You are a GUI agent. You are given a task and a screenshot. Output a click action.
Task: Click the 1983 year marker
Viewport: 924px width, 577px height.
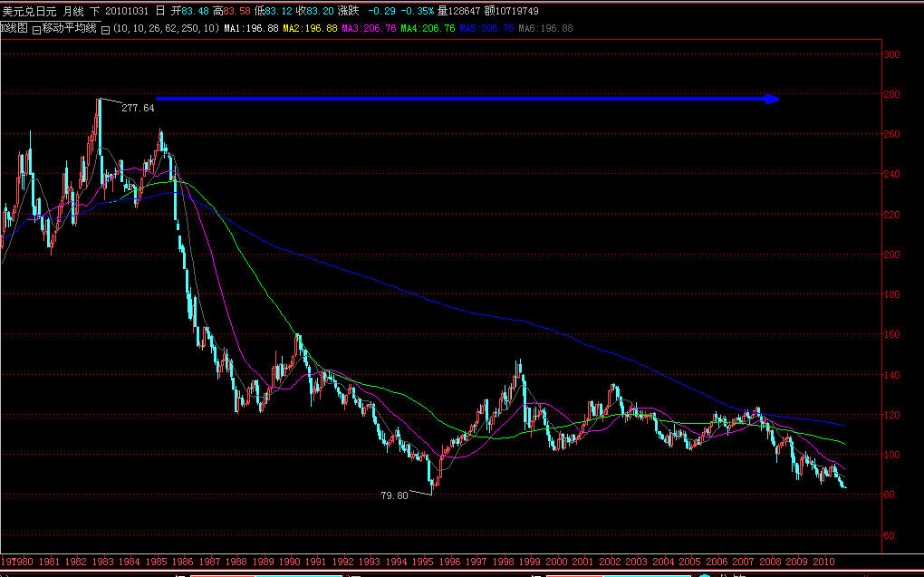pyautogui.click(x=102, y=563)
